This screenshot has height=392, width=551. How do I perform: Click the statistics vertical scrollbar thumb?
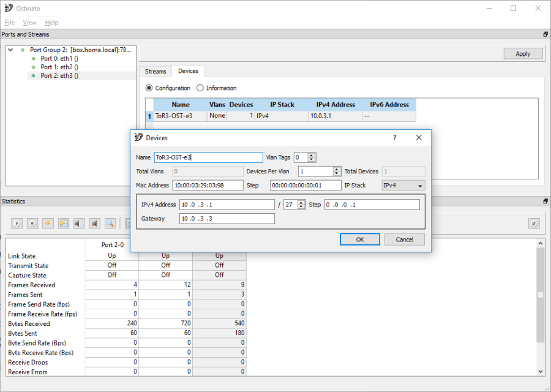(x=541, y=295)
